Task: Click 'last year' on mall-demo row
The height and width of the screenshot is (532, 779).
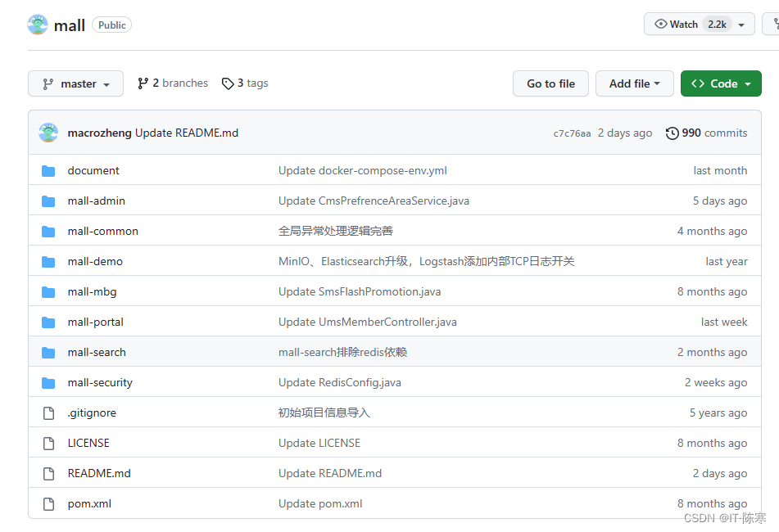Action: pos(727,262)
